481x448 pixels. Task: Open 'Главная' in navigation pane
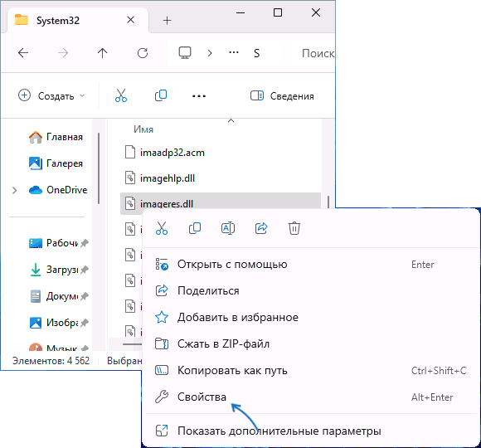click(56, 137)
